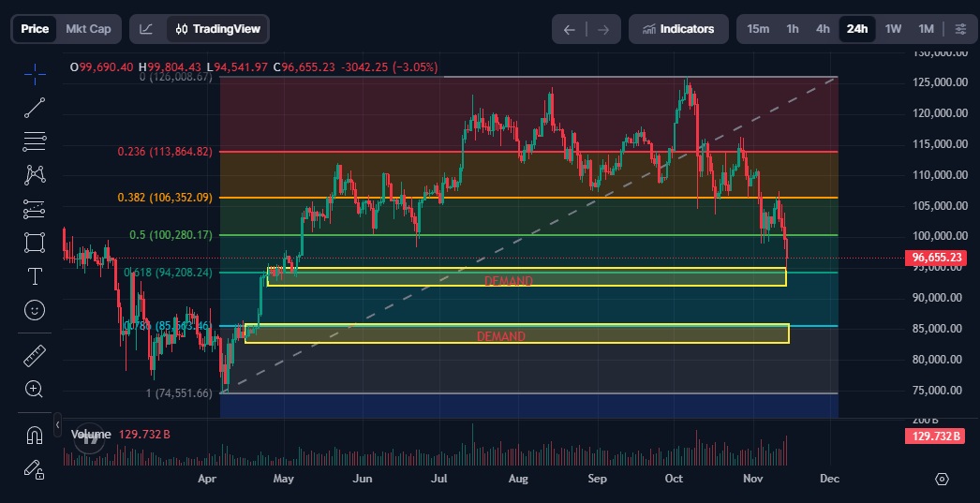Open chart settings gear at bottom right

942,480
